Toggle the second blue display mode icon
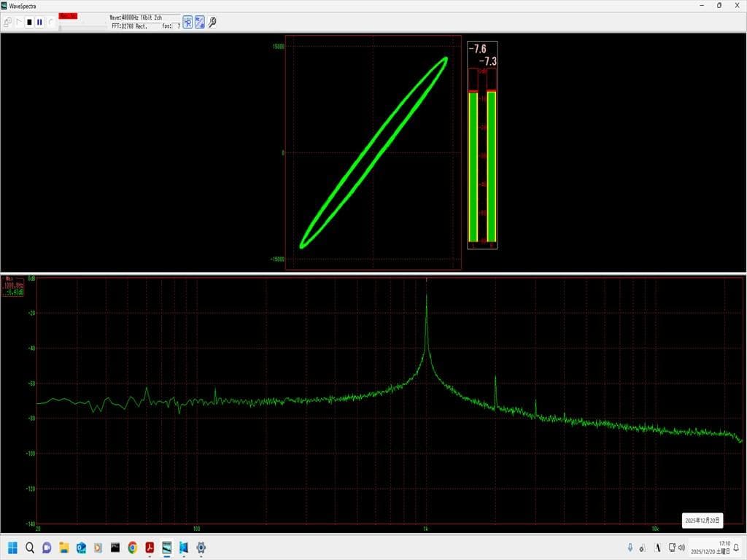Screen dimensions: 747x560 tap(199, 23)
